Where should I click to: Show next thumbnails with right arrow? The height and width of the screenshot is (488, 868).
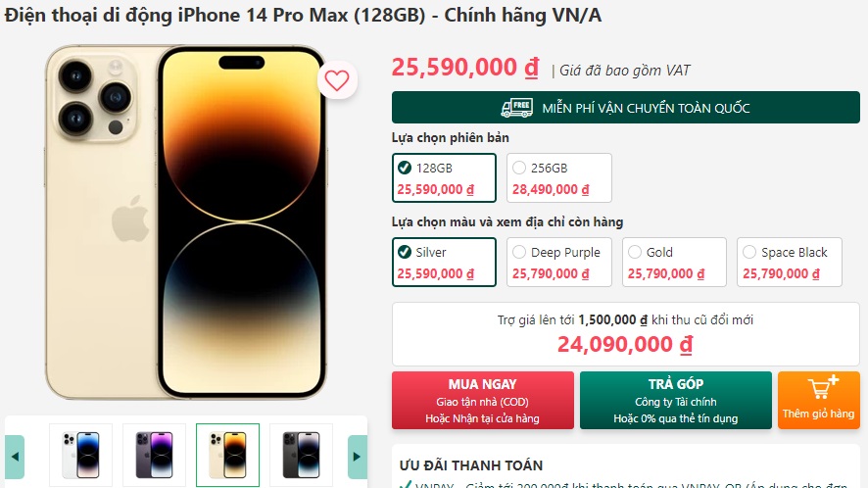[x=357, y=457]
